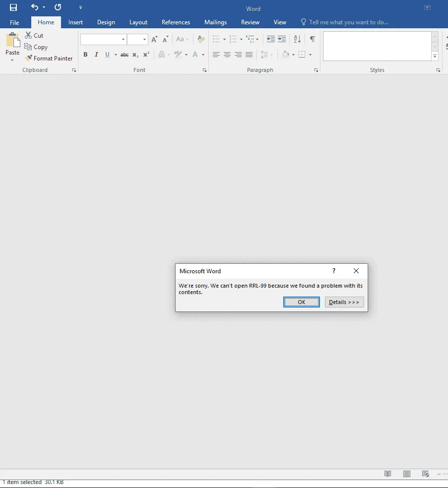Click the Multilevel List icon

250,39
